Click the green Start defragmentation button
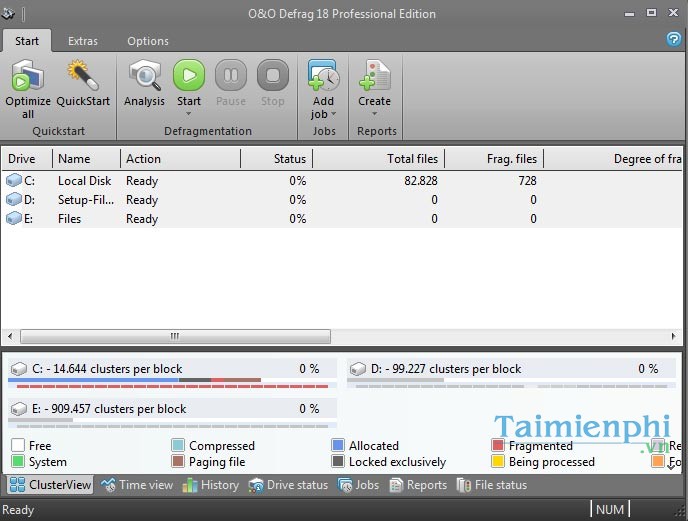This screenshot has width=688, height=521. (x=189, y=75)
